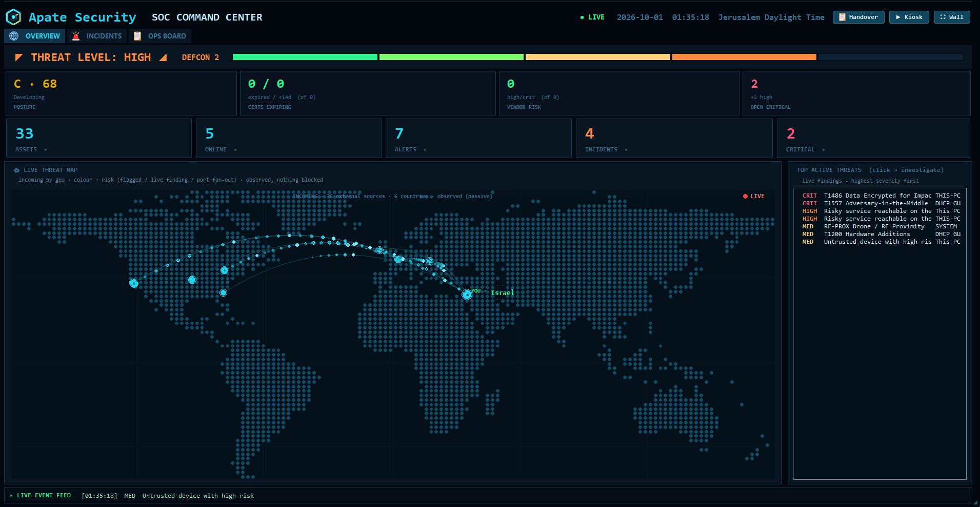Open RF-PROX Drone / RF Proximity threat
Viewport: 980px width, 507px height.
[x=881, y=226]
